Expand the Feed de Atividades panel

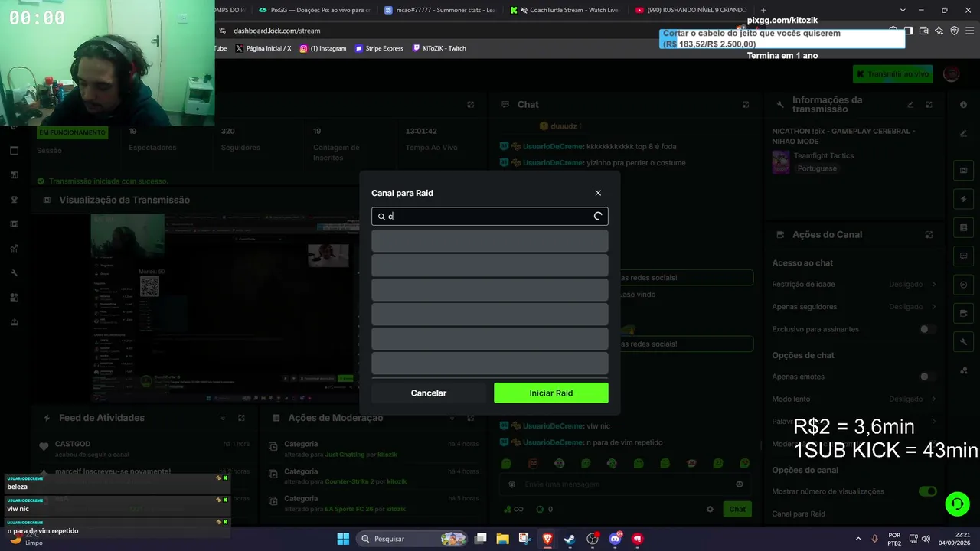pyautogui.click(x=241, y=418)
